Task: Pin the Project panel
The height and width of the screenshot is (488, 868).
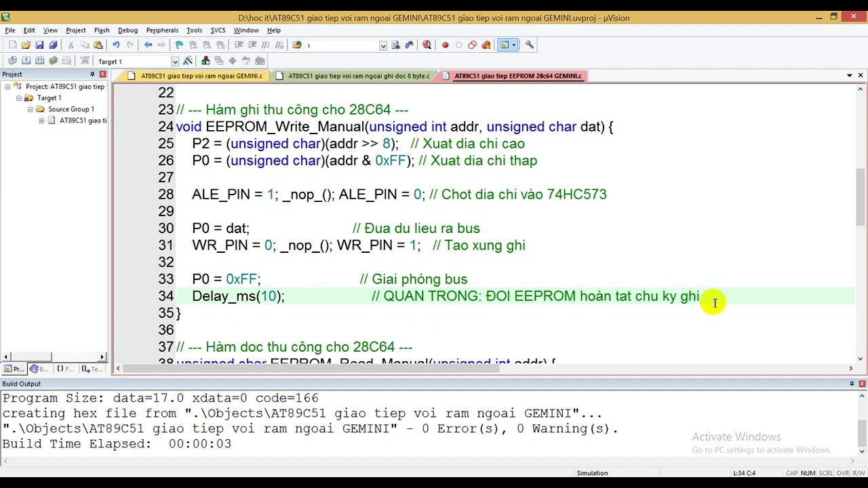Action: pyautogui.click(x=92, y=74)
